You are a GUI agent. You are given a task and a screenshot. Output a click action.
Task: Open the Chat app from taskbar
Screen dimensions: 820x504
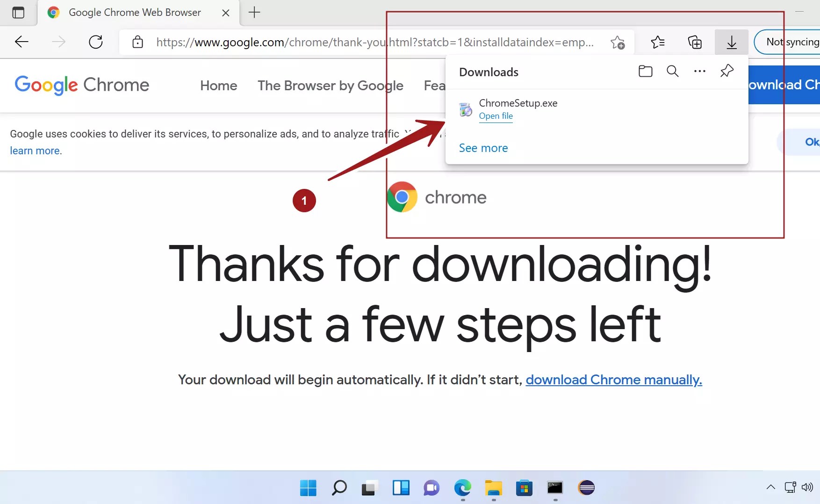432,488
